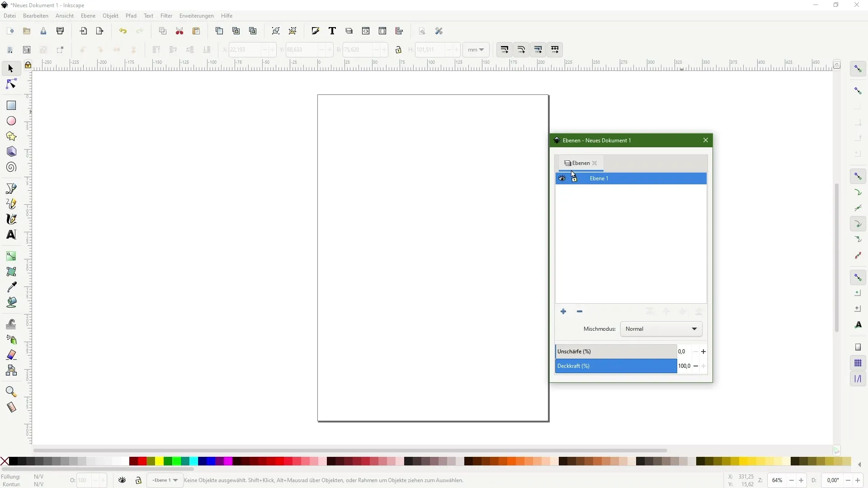Remove layer with the minus button
Image resolution: width=868 pixels, height=488 pixels.
(x=580, y=312)
